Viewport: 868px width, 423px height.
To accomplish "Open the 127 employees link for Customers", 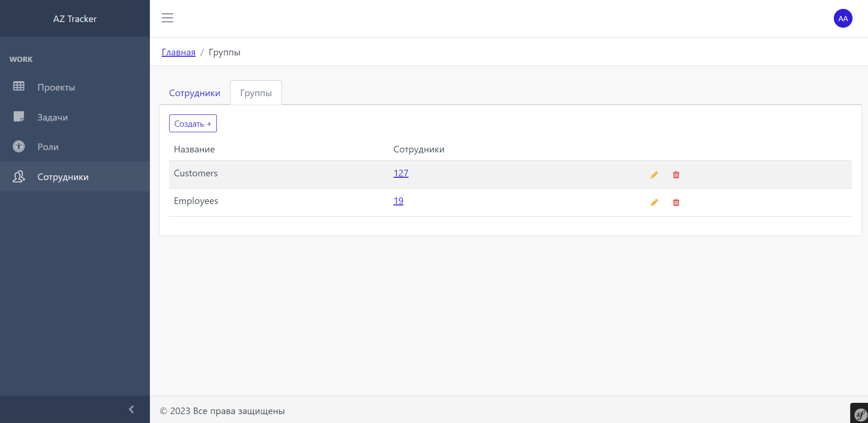I will click(401, 173).
